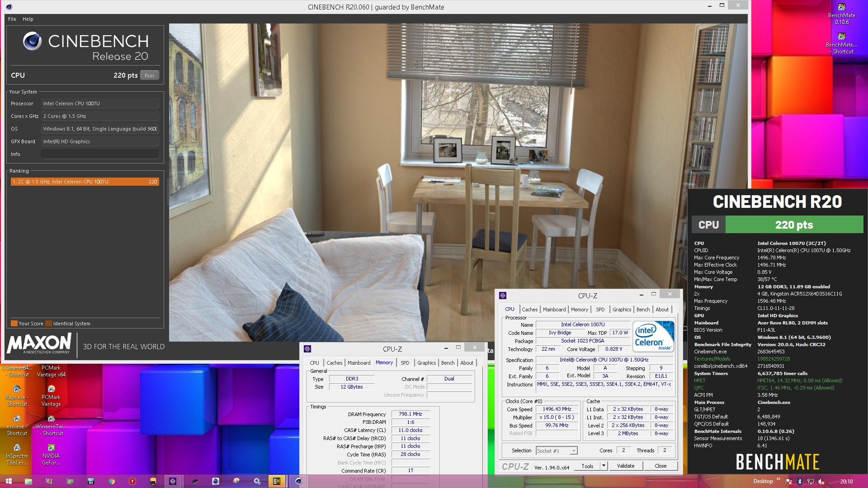
Task: Click the GFX Board field showing Intel(R) HD Graphics
Action: [100, 141]
